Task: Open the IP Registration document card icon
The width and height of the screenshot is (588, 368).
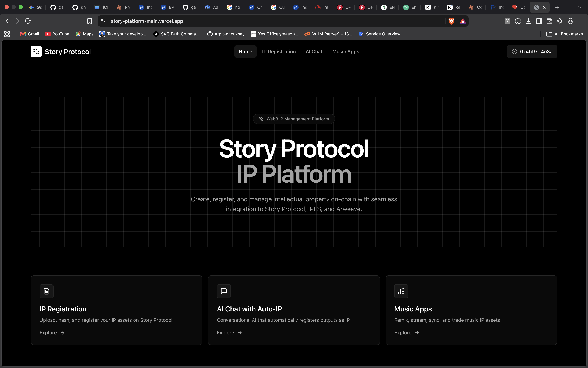Action: coord(46,291)
